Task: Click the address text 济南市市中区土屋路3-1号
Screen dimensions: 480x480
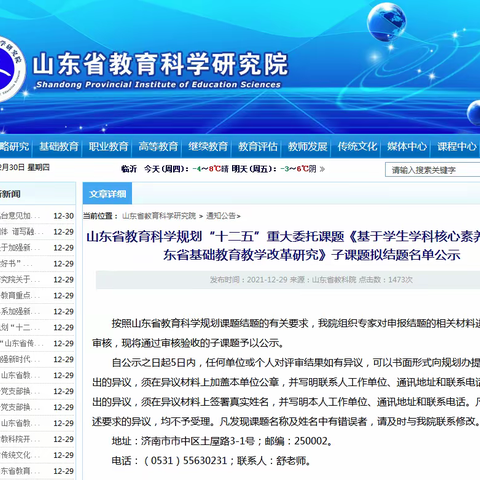Action: coord(198,441)
